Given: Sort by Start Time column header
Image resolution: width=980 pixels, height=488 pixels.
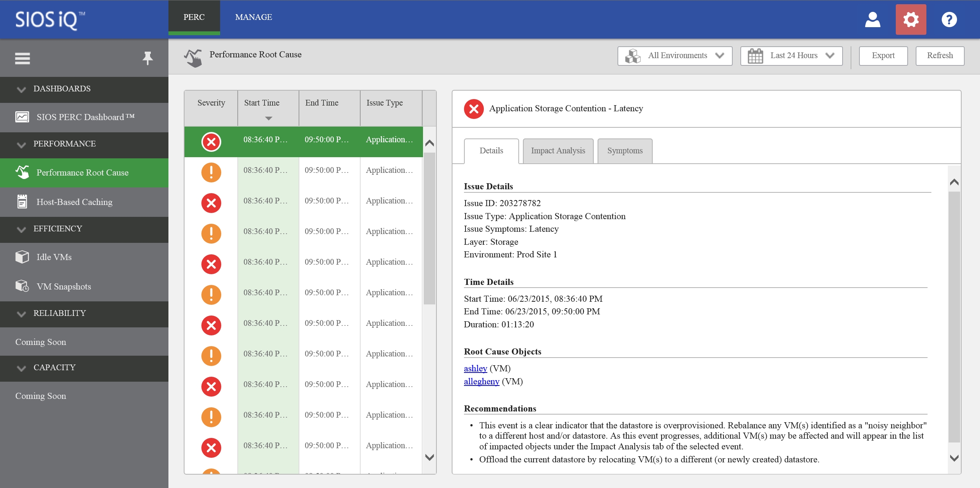Looking at the screenshot, I should pos(268,108).
